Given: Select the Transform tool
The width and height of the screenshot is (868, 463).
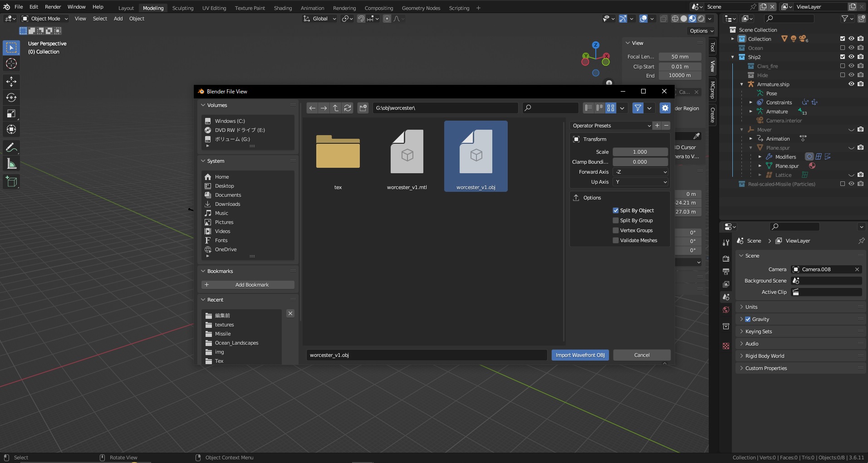Looking at the screenshot, I should [11, 129].
